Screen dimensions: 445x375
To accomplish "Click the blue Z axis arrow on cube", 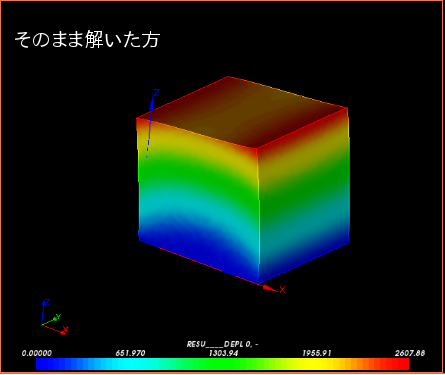I will click(x=152, y=104).
